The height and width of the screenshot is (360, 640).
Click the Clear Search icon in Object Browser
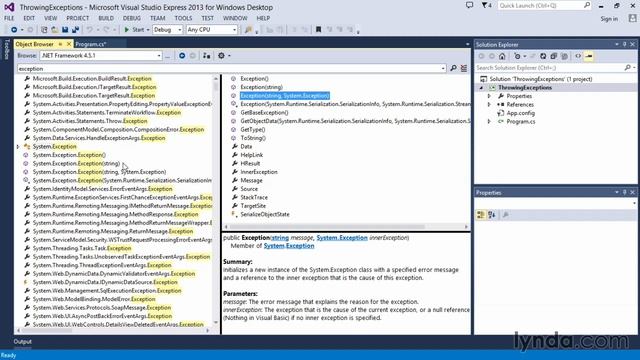click(x=464, y=68)
